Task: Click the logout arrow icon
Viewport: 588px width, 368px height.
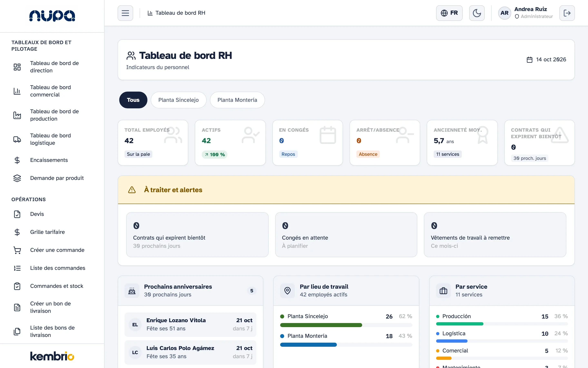Action: pyautogui.click(x=567, y=13)
